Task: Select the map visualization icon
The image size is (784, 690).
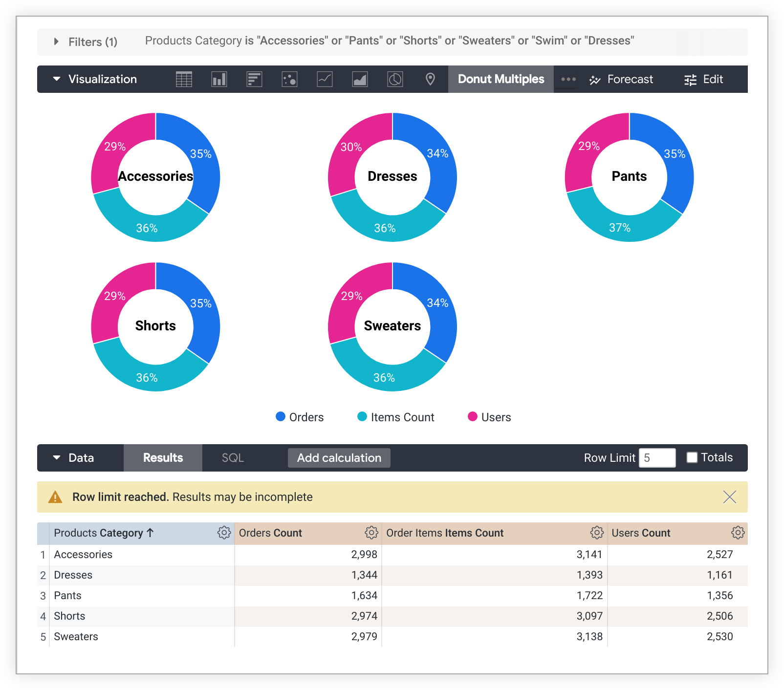Action: (x=430, y=79)
